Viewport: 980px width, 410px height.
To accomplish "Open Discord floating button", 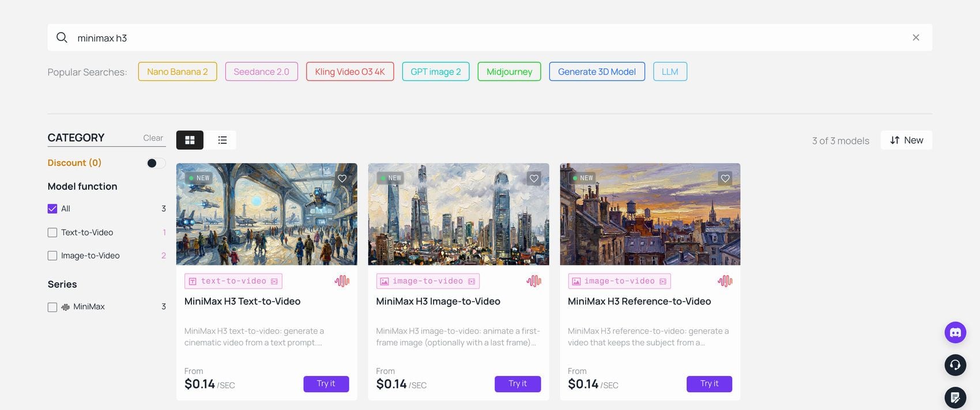I will [x=955, y=332].
